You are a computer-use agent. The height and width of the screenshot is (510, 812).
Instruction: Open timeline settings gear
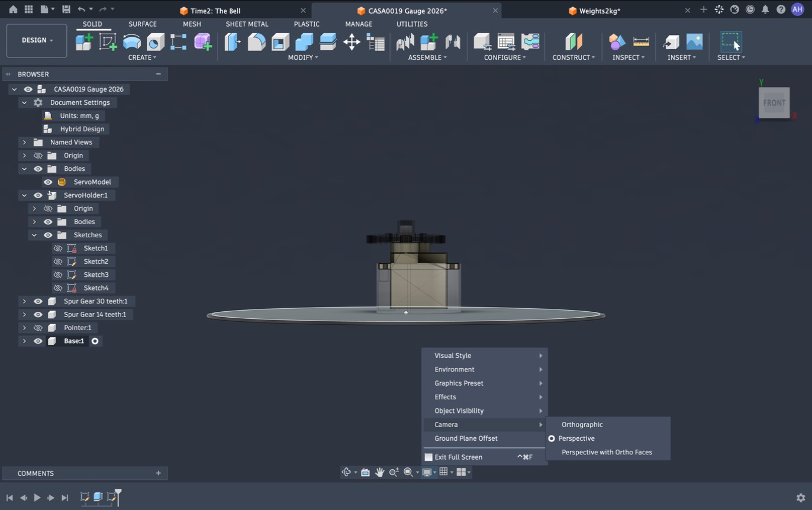[x=801, y=498]
